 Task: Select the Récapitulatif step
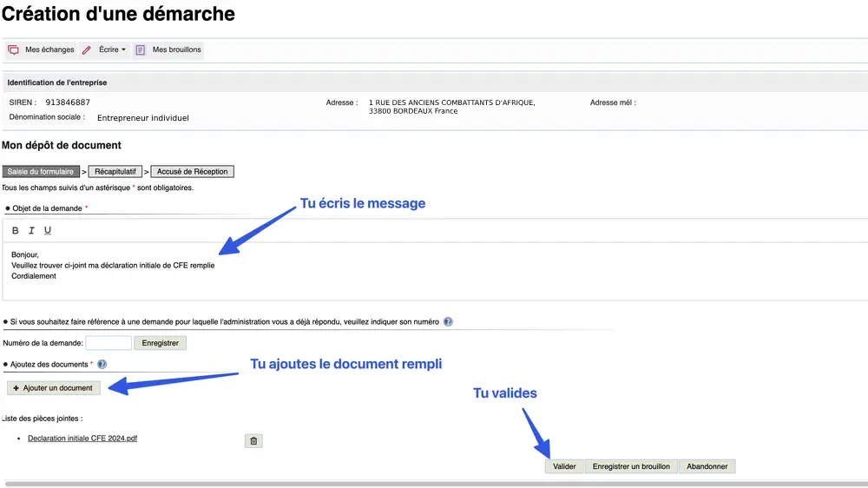tap(115, 172)
